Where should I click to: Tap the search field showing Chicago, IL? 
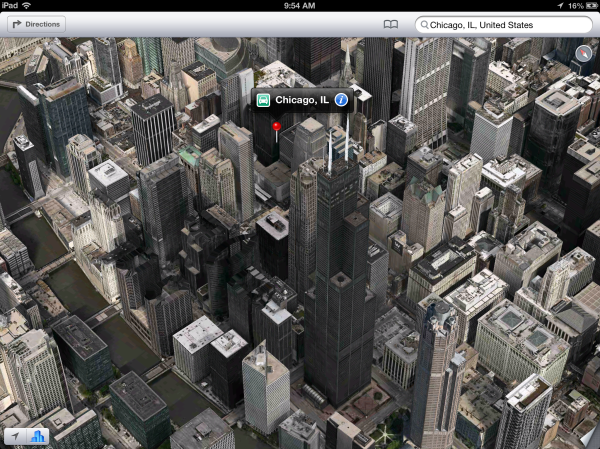(x=504, y=25)
